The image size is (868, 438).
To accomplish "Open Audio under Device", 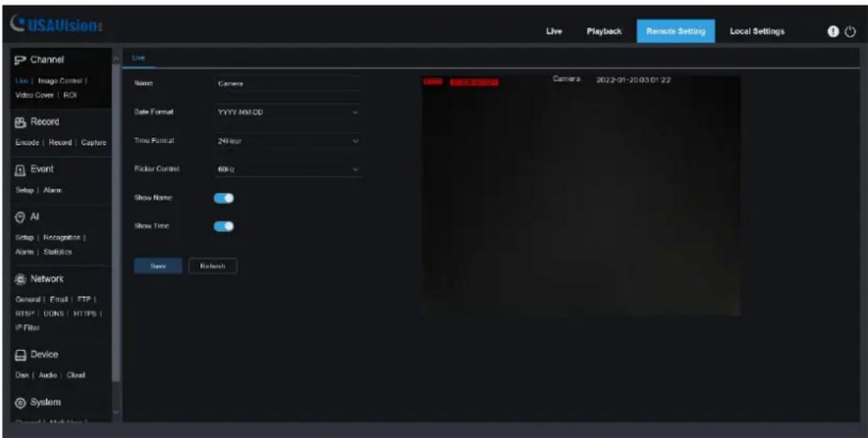I will [48, 376].
